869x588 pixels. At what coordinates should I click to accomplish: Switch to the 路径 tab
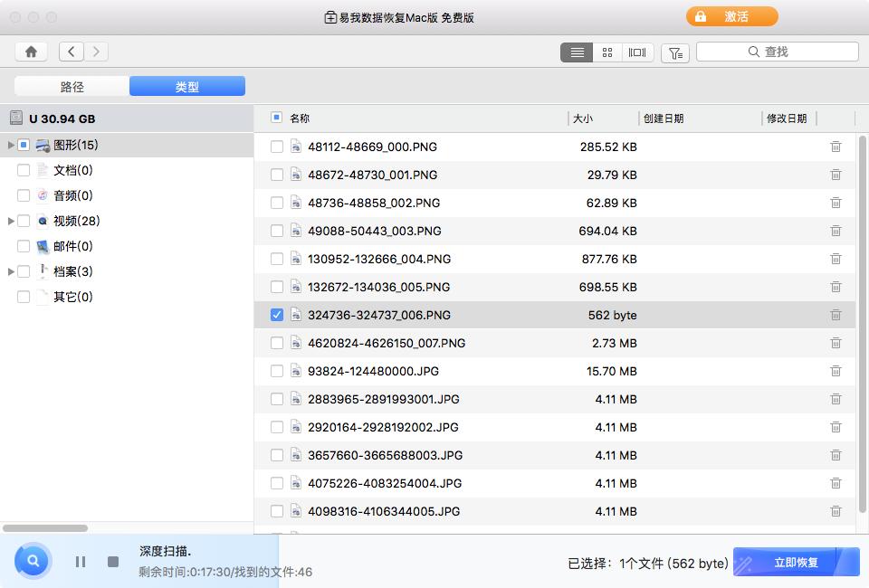coord(72,86)
